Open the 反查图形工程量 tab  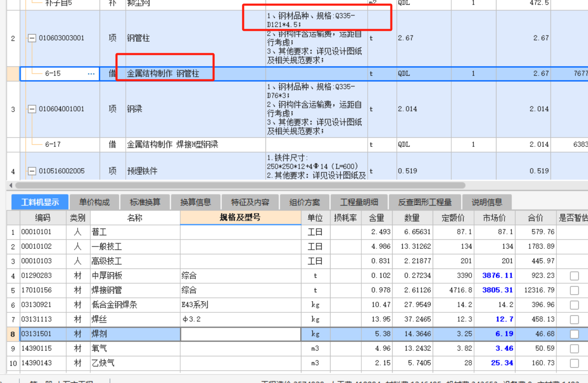[425, 202]
